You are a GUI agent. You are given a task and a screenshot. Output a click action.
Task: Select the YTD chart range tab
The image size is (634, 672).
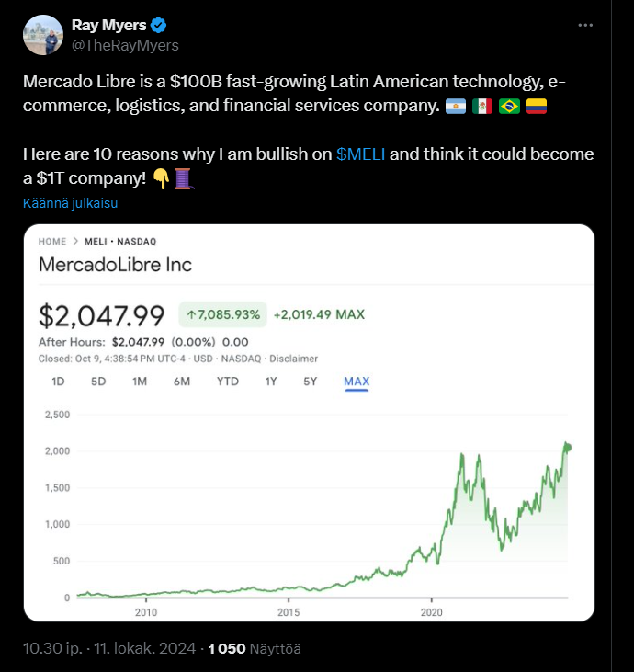pos(229,381)
